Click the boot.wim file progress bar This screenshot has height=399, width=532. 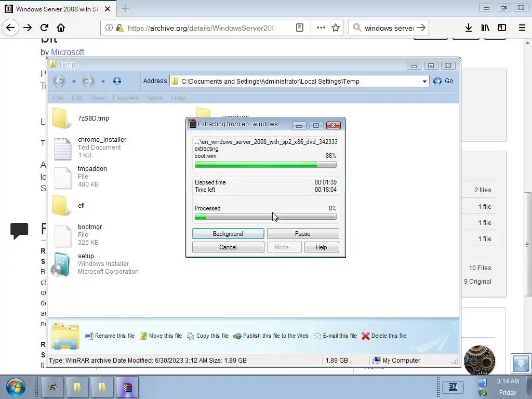point(265,165)
